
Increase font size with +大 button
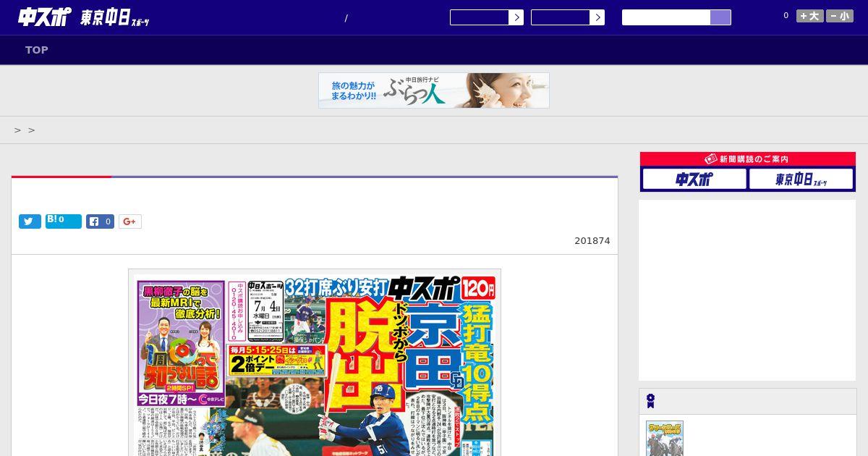[x=810, y=16]
